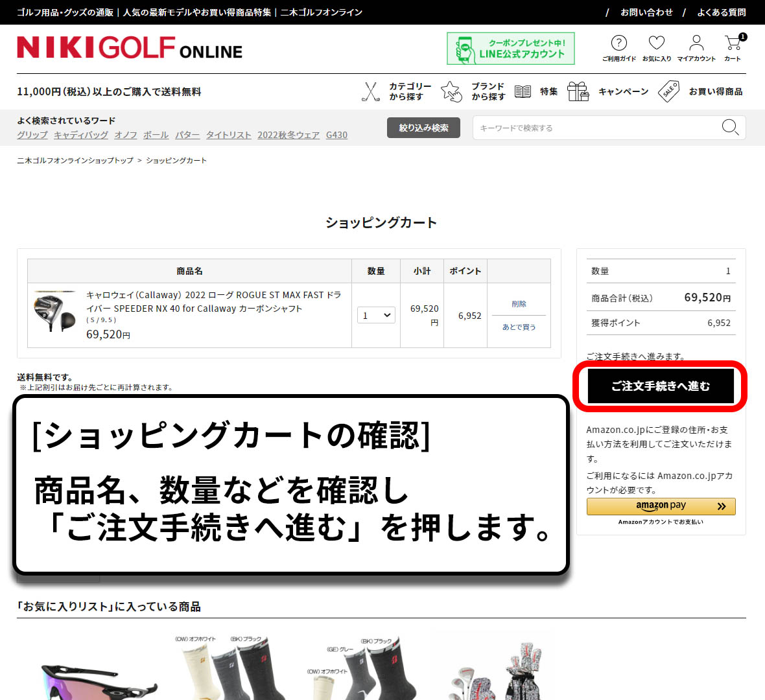Open the カテゴリーから探す golf club icon
Screen dimensions: 765x700
point(370,91)
